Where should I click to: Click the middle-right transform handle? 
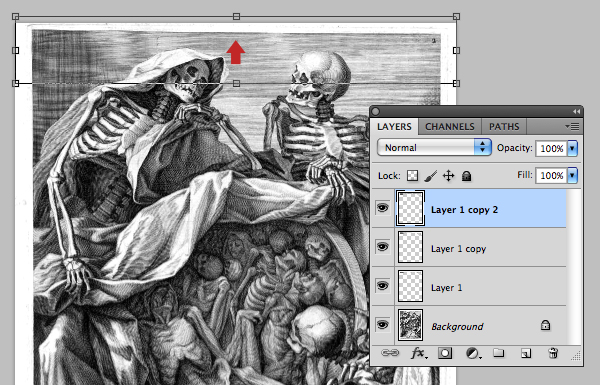pyautogui.click(x=456, y=50)
